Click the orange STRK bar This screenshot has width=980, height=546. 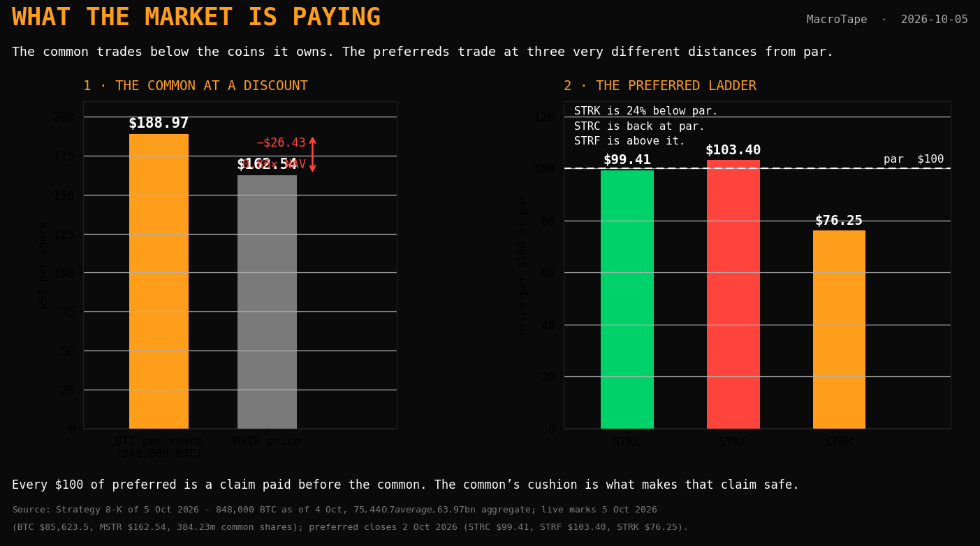click(x=839, y=330)
